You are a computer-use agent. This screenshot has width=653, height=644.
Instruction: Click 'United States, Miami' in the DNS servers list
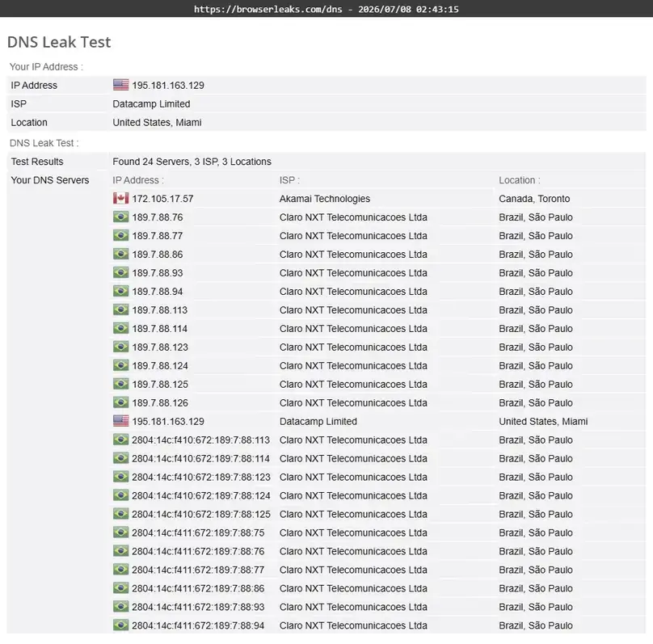tap(543, 421)
